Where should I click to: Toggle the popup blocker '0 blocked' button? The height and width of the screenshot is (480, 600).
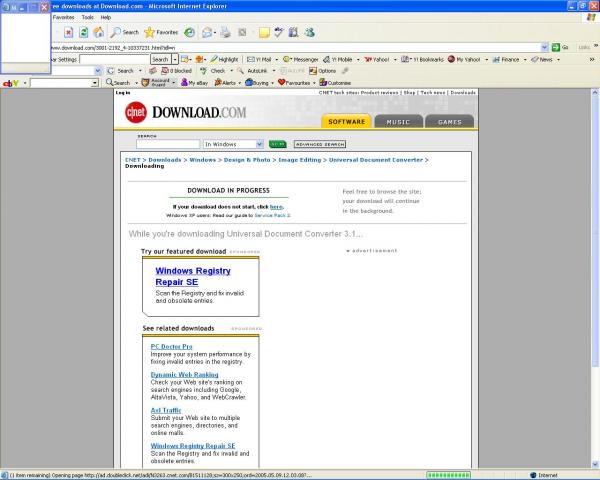(178, 71)
